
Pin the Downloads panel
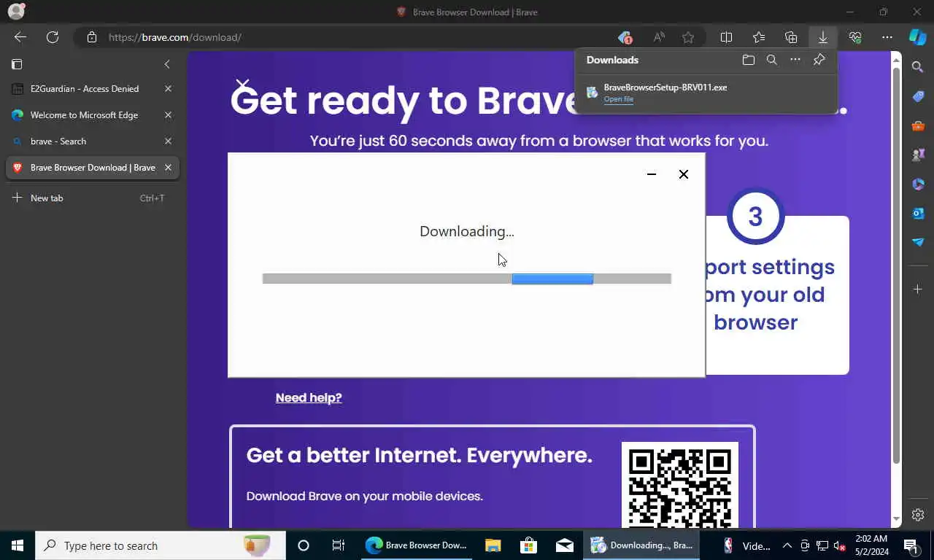819,60
